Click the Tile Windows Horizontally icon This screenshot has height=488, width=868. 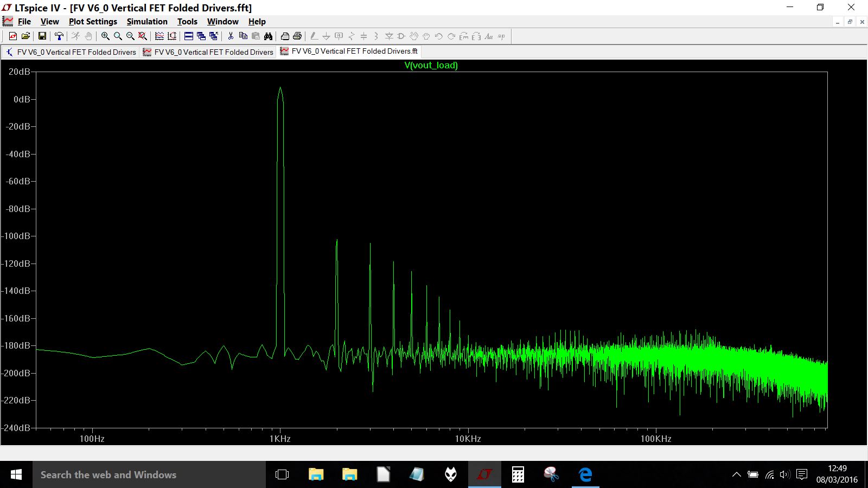(189, 36)
